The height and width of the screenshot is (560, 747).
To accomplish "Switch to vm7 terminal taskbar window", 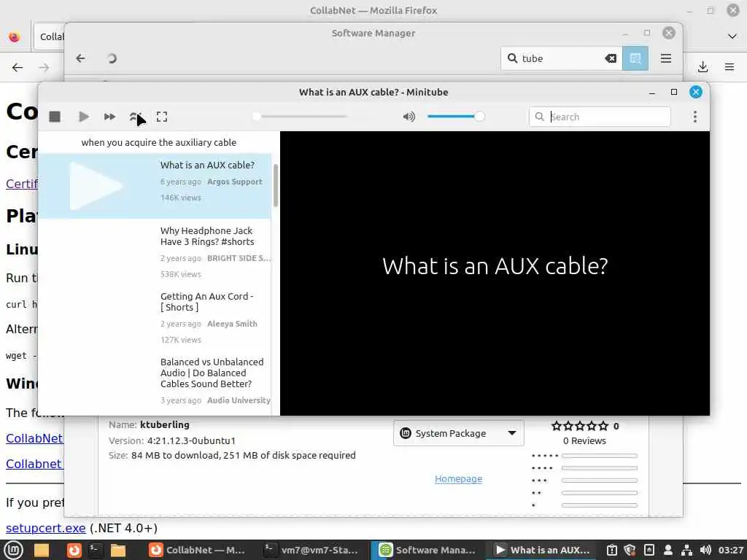I will coord(312,550).
